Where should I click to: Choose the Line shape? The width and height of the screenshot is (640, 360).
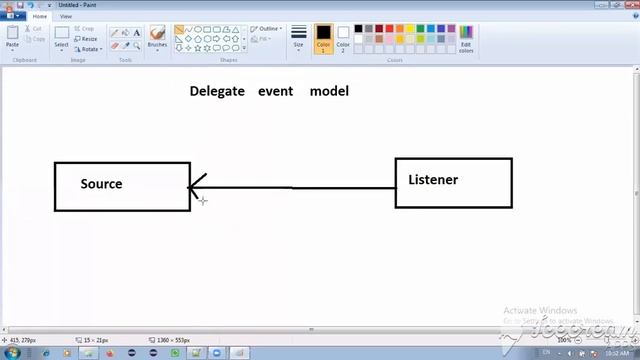point(179,29)
